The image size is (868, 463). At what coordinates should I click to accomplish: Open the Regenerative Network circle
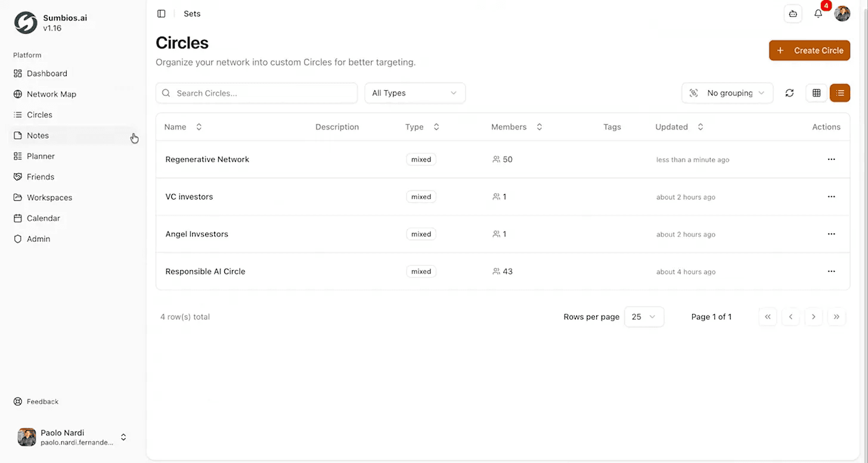[207, 159]
